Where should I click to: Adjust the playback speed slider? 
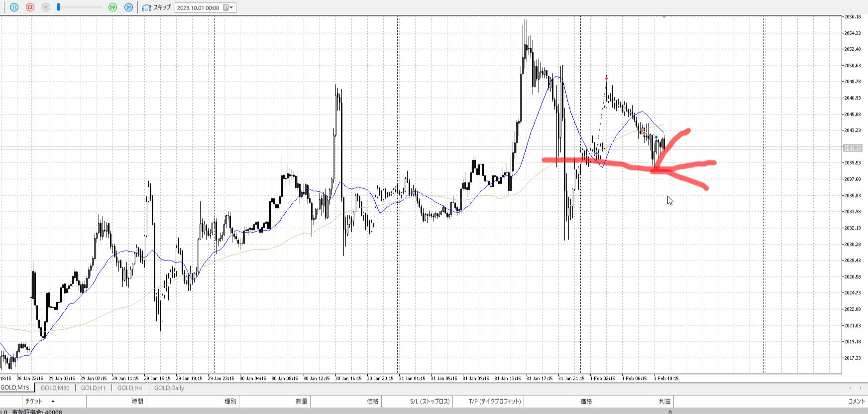58,7
